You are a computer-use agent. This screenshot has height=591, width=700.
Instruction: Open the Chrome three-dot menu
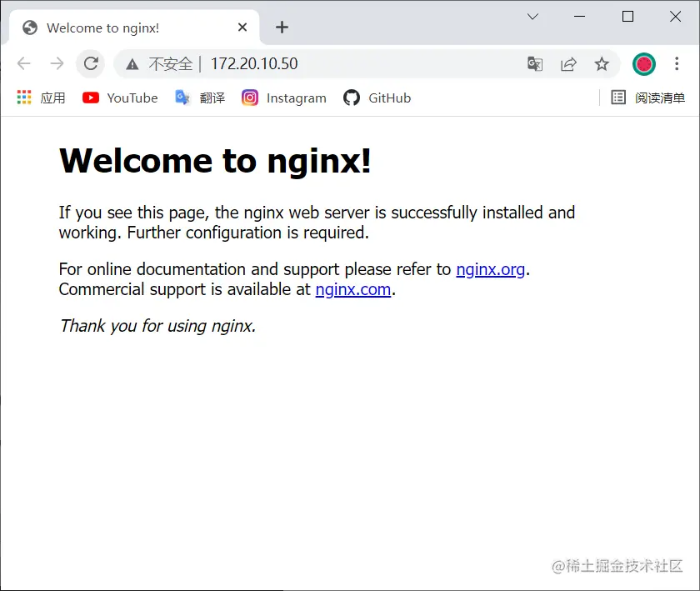[677, 64]
